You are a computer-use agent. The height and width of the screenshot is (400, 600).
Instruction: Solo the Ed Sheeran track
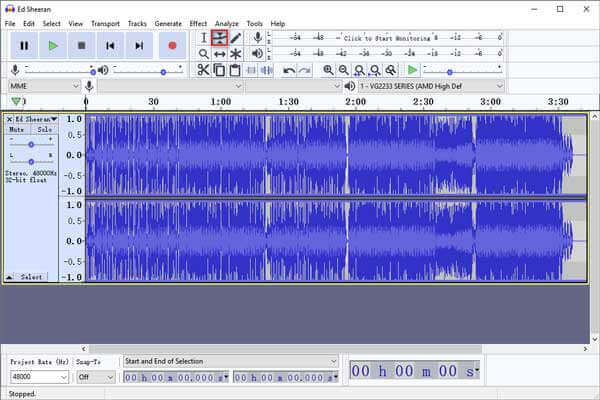(x=45, y=129)
